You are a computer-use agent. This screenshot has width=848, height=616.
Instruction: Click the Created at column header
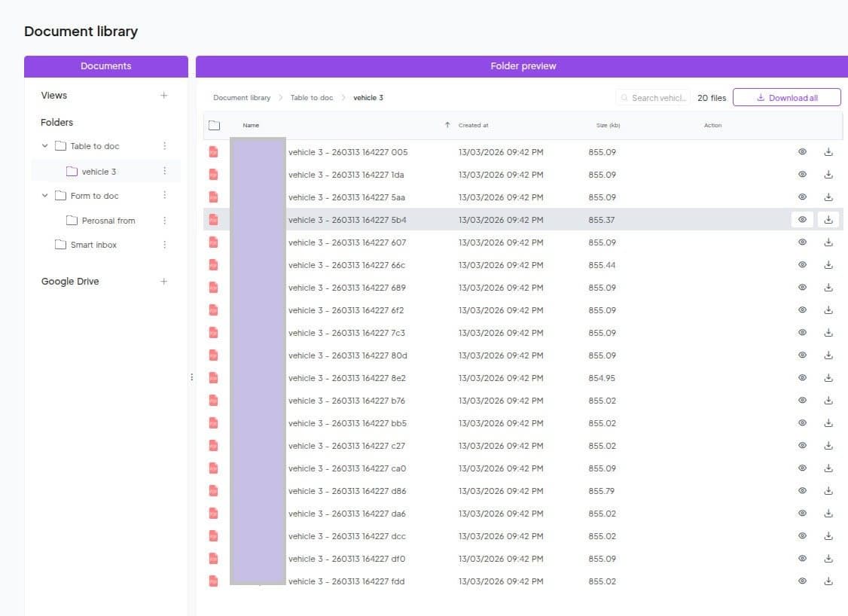click(473, 125)
